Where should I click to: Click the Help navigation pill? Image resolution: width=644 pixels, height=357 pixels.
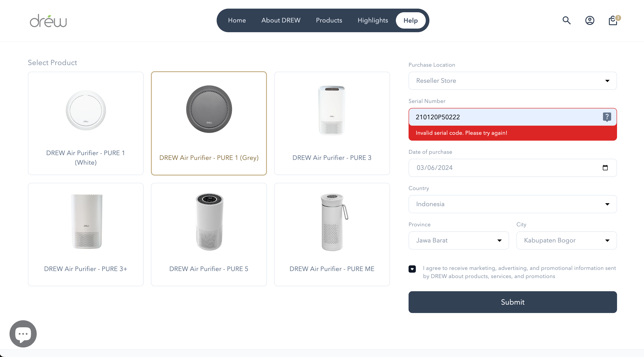click(x=411, y=20)
